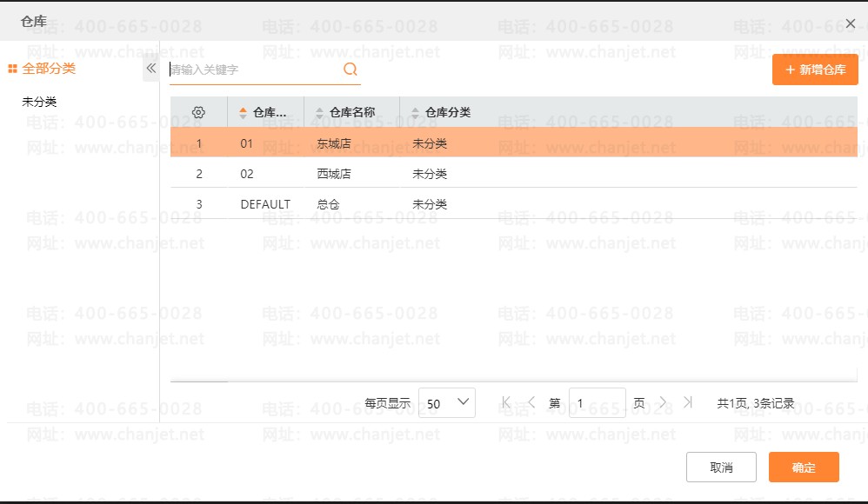Go to the previous page
The width and height of the screenshot is (868, 504).
point(532,402)
